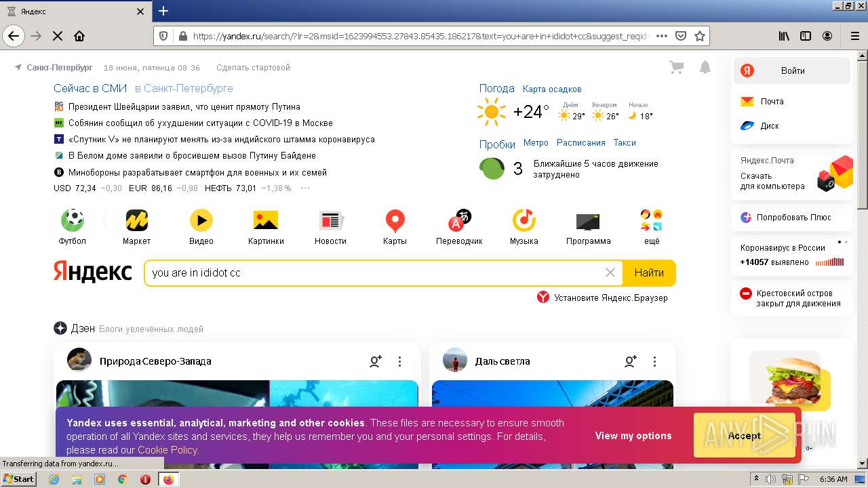Open View my options for cookies

633,436
